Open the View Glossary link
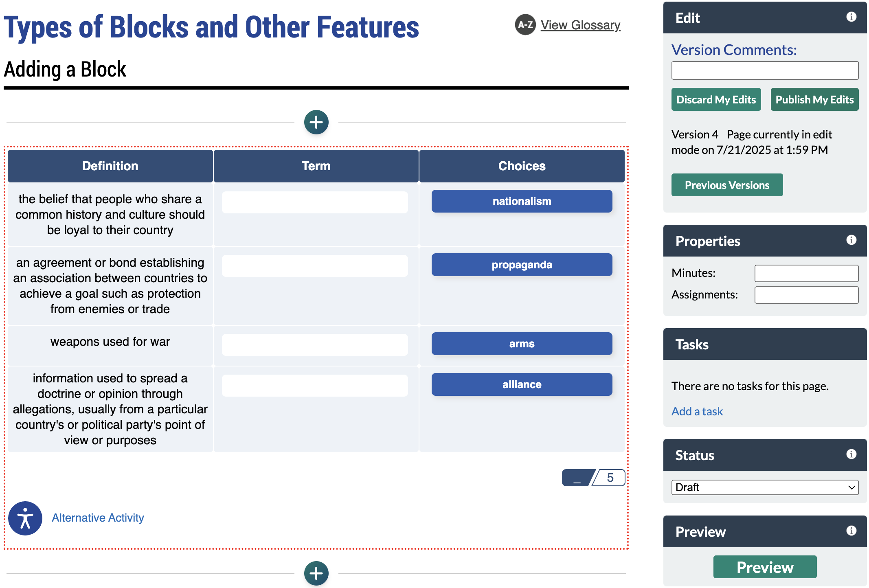 click(580, 25)
